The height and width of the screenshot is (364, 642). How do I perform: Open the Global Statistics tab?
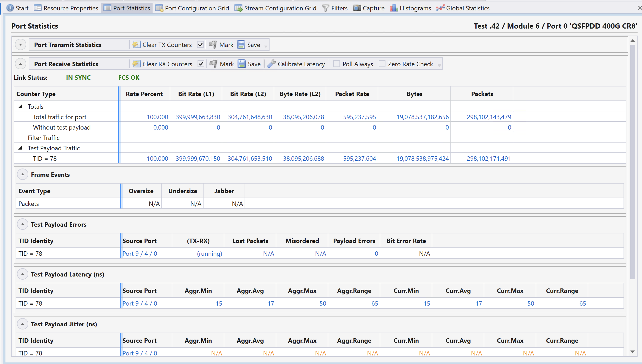[x=463, y=8]
